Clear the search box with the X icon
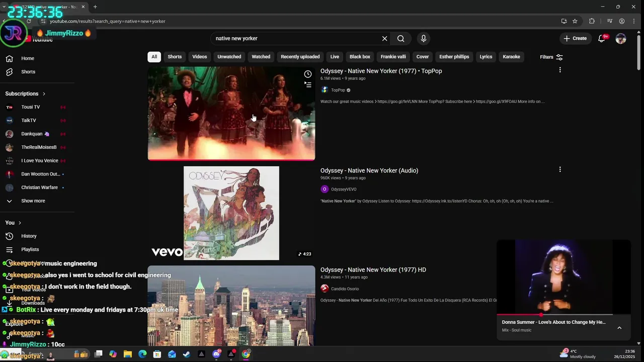Screen dimensions: 644x362 384,38
